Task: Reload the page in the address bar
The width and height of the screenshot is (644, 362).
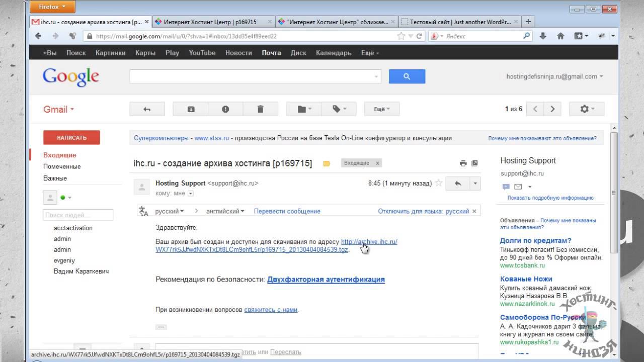Action: [419, 36]
